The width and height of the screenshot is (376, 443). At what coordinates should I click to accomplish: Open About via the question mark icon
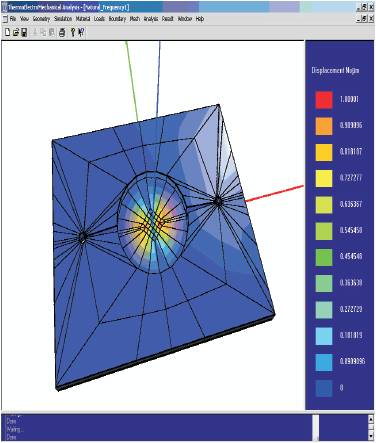73,32
